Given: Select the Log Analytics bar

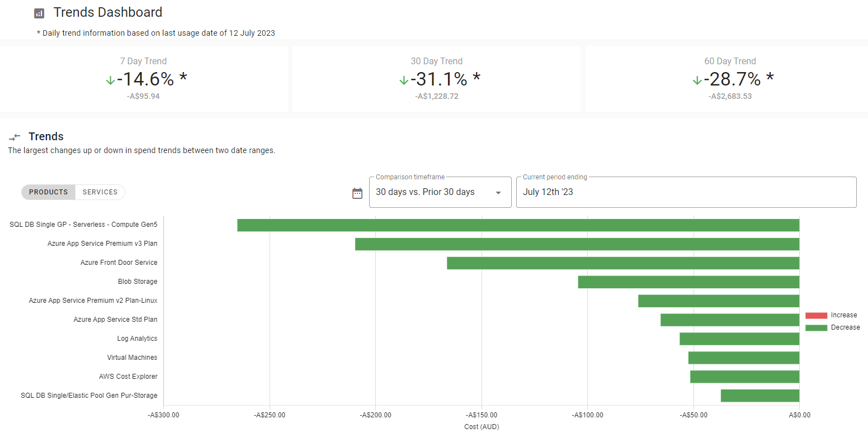Looking at the screenshot, I should (739, 339).
